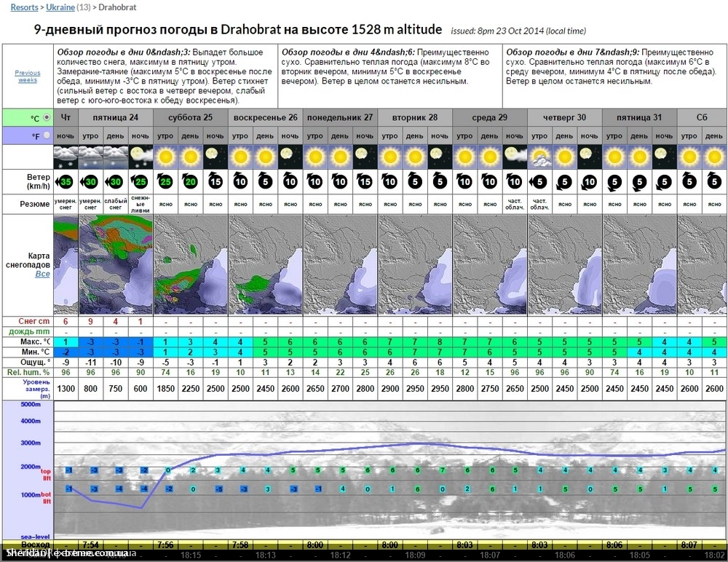Go to the Ukraine breadcrumb link
Image resolution: width=728 pixels, height=562 pixels.
pyautogui.click(x=60, y=7)
